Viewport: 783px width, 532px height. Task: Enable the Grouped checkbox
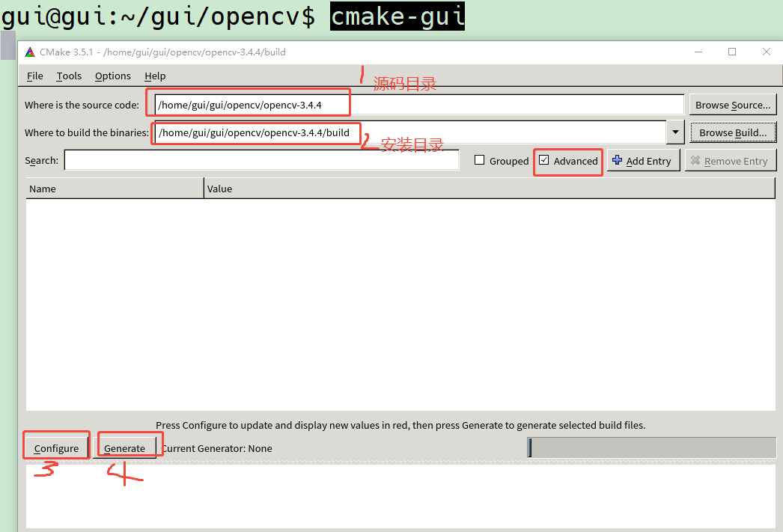tap(480, 160)
